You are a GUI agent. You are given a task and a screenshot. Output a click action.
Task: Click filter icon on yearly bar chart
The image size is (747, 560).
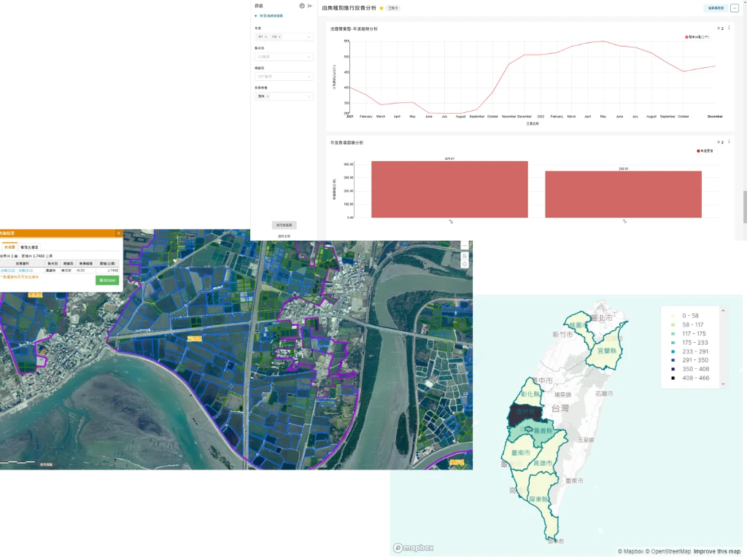click(x=719, y=142)
